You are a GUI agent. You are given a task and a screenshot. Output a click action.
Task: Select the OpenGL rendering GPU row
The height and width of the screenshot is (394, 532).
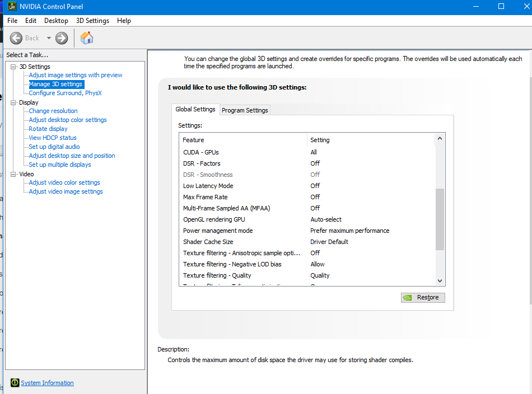point(307,219)
